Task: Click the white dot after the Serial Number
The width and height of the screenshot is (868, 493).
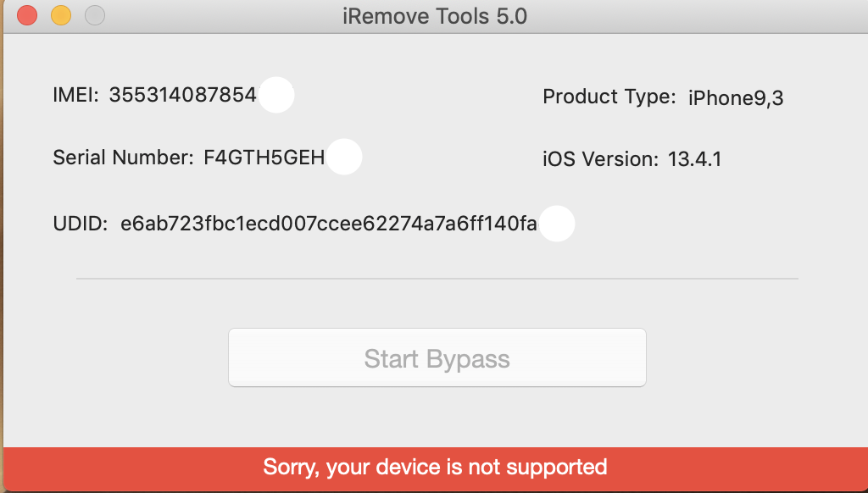Action: (344, 157)
